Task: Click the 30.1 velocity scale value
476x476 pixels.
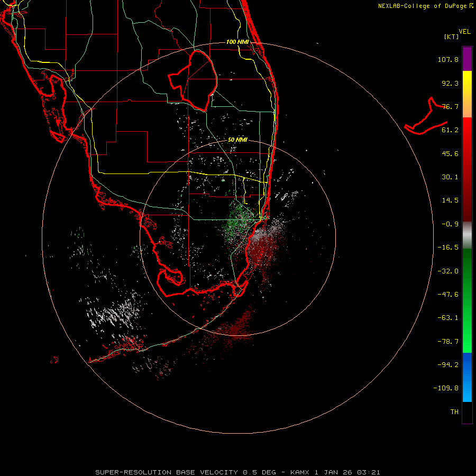Action: coord(450,177)
